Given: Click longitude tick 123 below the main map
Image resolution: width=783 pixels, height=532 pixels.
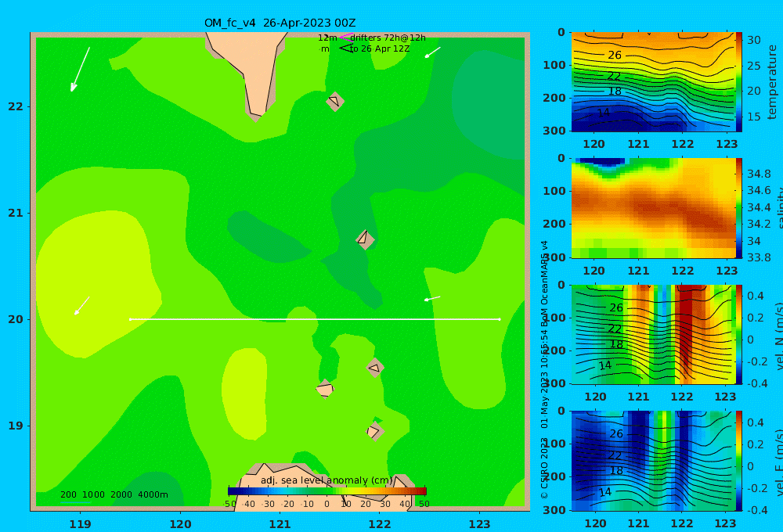Looking at the screenshot, I should click(479, 524).
